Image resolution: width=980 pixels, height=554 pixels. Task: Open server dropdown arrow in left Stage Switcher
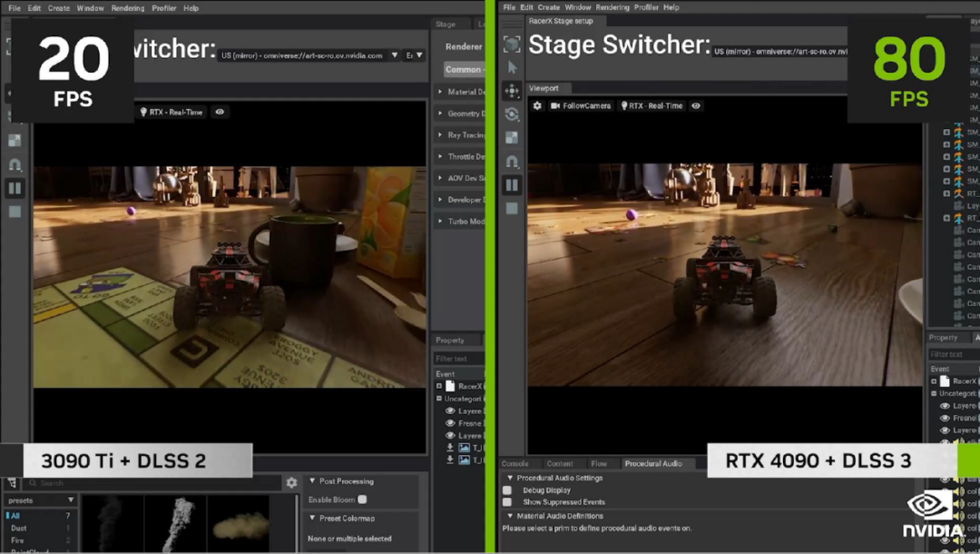tap(395, 55)
